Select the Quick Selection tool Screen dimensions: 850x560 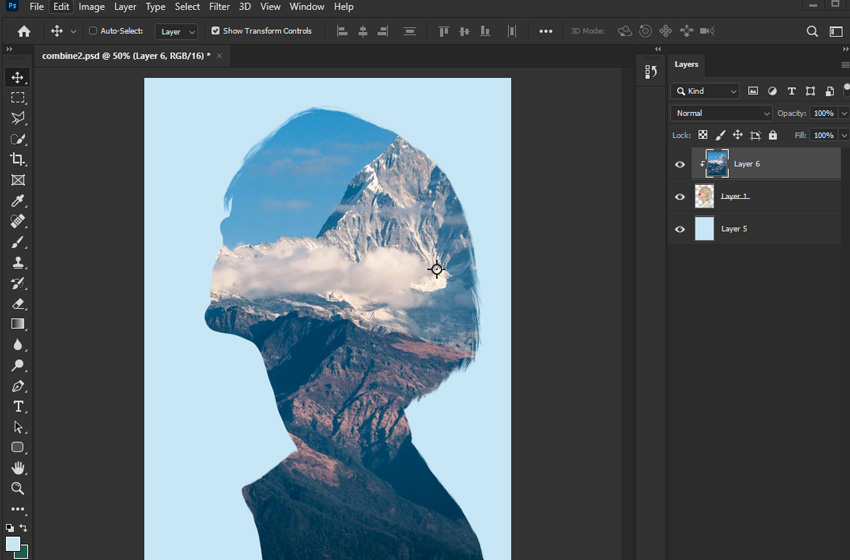[x=17, y=139]
